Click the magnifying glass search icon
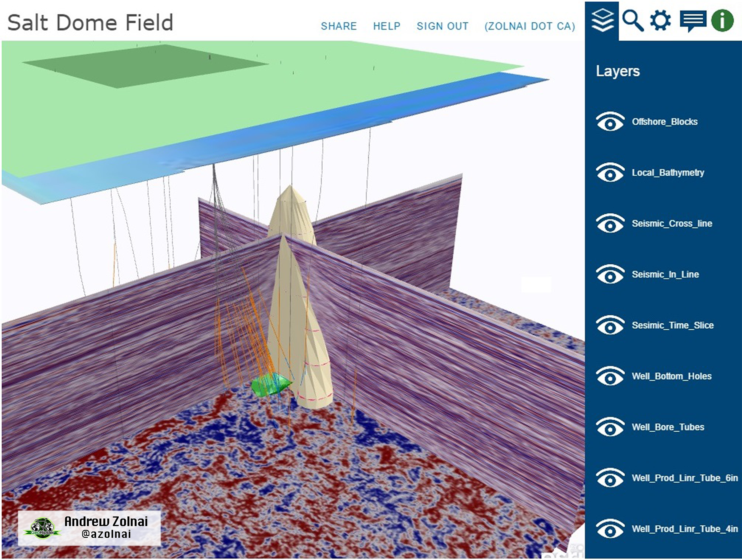This screenshot has width=742, height=560. click(x=632, y=21)
